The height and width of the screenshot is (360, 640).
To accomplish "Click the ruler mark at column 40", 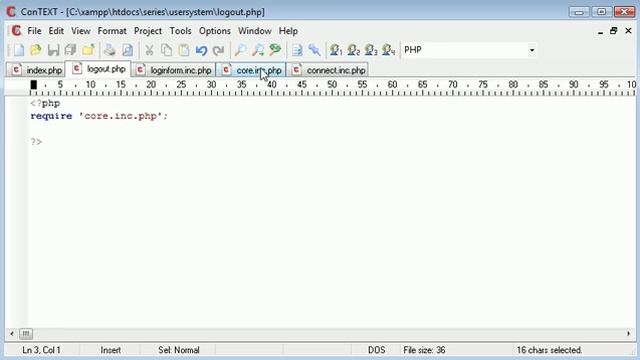I will (271, 84).
